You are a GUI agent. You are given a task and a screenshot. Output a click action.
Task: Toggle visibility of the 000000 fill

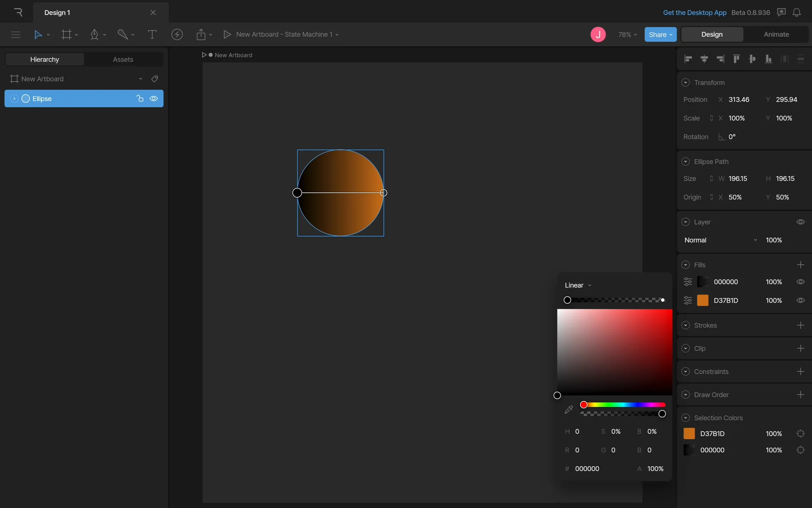coord(800,282)
